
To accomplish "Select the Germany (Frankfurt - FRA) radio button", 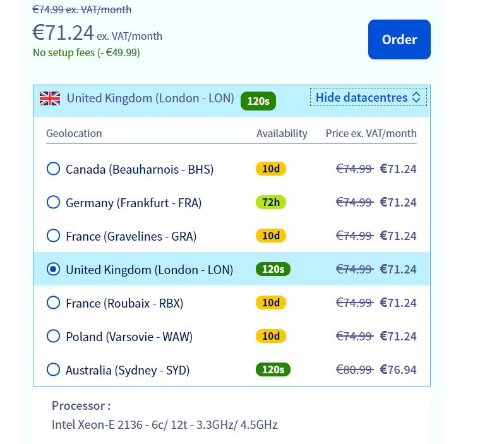I will (54, 203).
